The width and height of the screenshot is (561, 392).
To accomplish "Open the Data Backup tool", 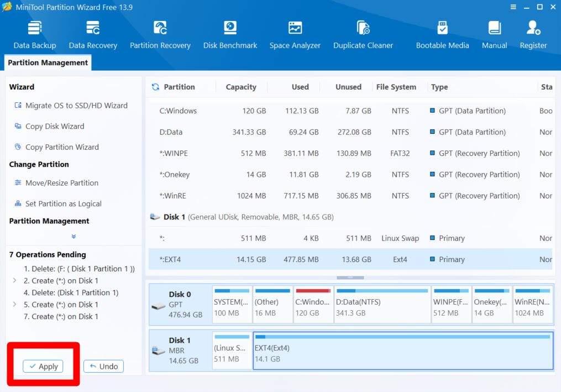I will [35, 35].
